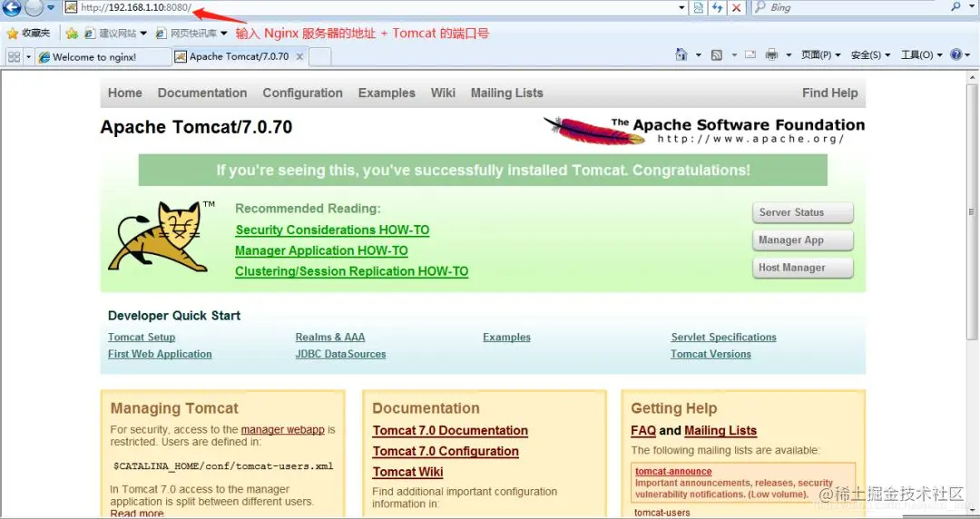Click the Home page house icon
Image resolution: width=980 pixels, height=519 pixels.
coord(681,55)
